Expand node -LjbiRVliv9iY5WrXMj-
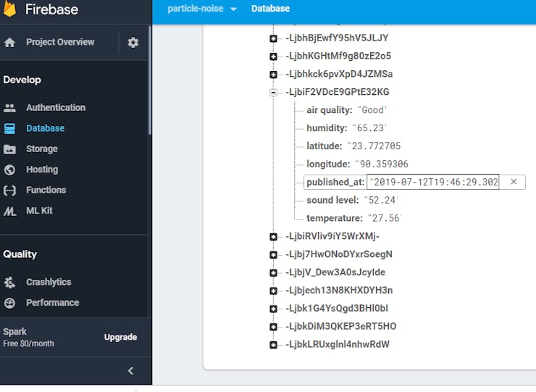 pyautogui.click(x=273, y=237)
